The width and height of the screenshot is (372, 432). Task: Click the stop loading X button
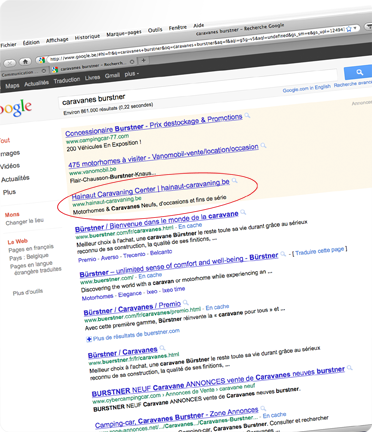pyautogui.click(x=10, y=63)
